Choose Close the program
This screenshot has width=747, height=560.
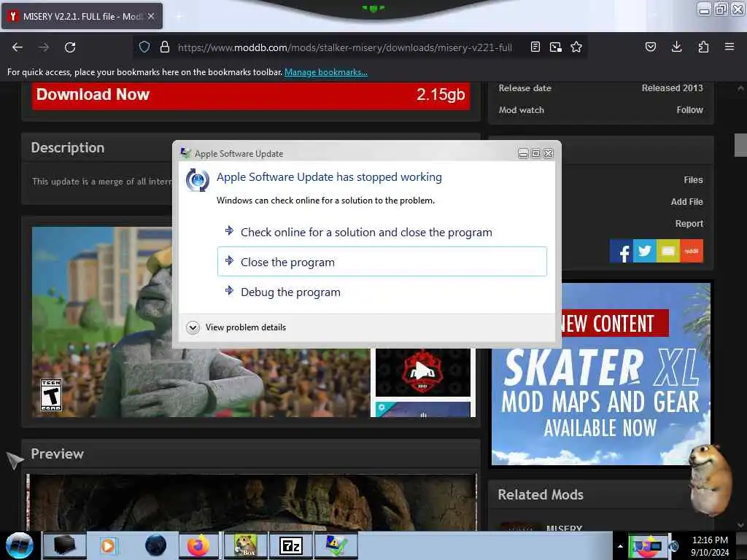coord(382,262)
